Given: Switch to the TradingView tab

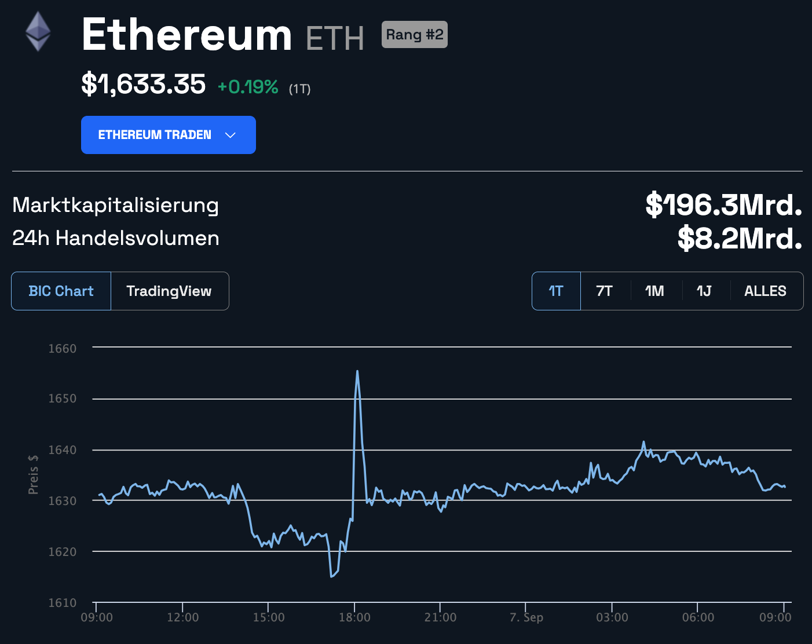Looking at the screenshot, I should (x=169, y=291).
